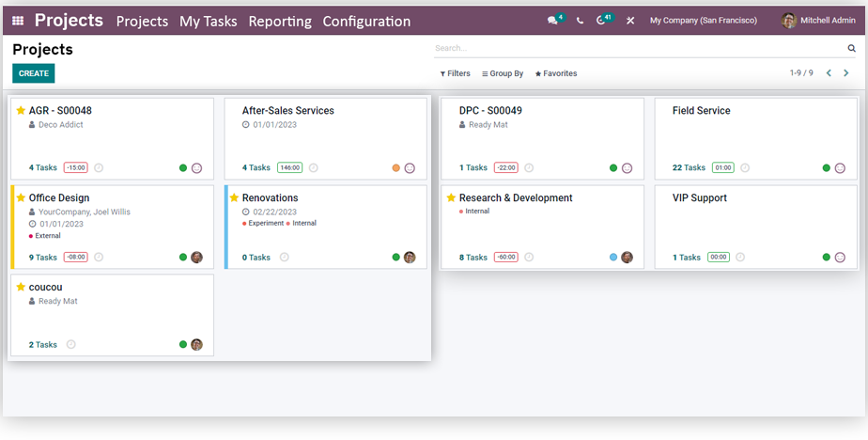Click the External tag on Office Design
Image resolution: width=868 pixels, height=440 pixels.
[45, 236]
